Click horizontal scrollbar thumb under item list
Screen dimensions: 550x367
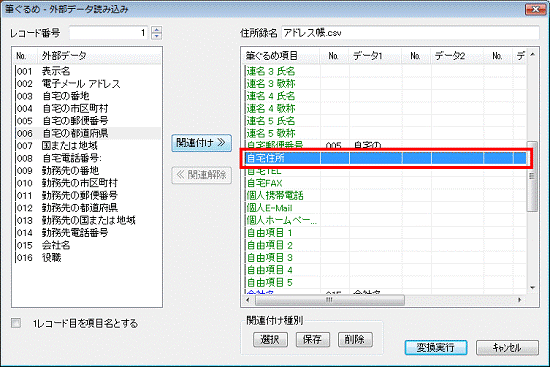[329, 300]
